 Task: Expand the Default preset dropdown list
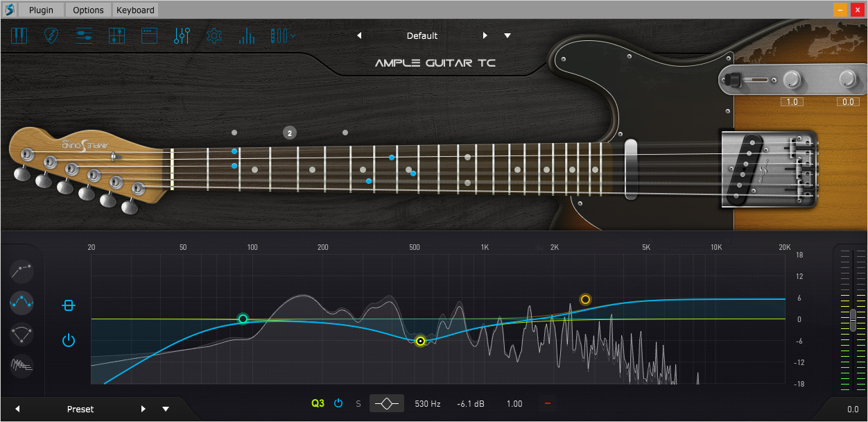click(507, 35)
